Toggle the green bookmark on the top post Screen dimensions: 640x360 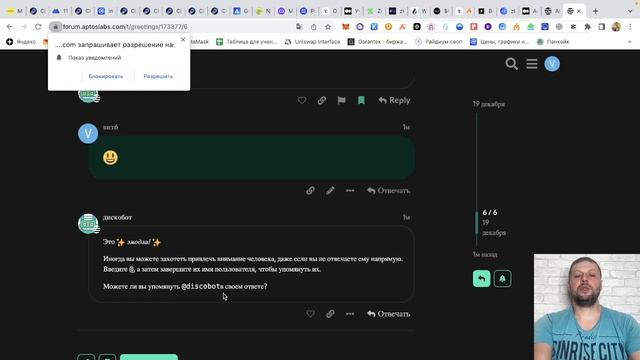click(x=361, y=100)
